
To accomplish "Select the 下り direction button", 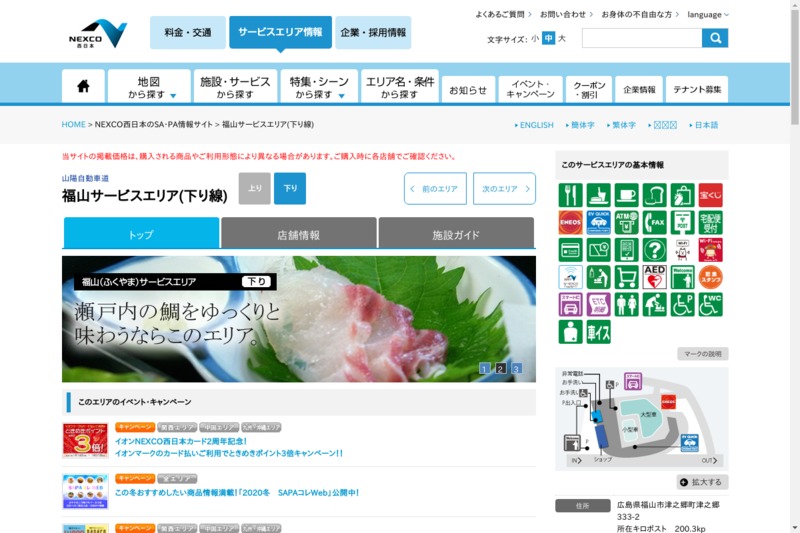I will click(x=290, y=188).
